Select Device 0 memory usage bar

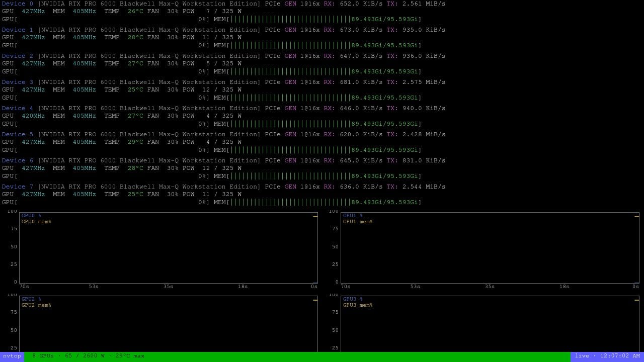pos(317,19)
